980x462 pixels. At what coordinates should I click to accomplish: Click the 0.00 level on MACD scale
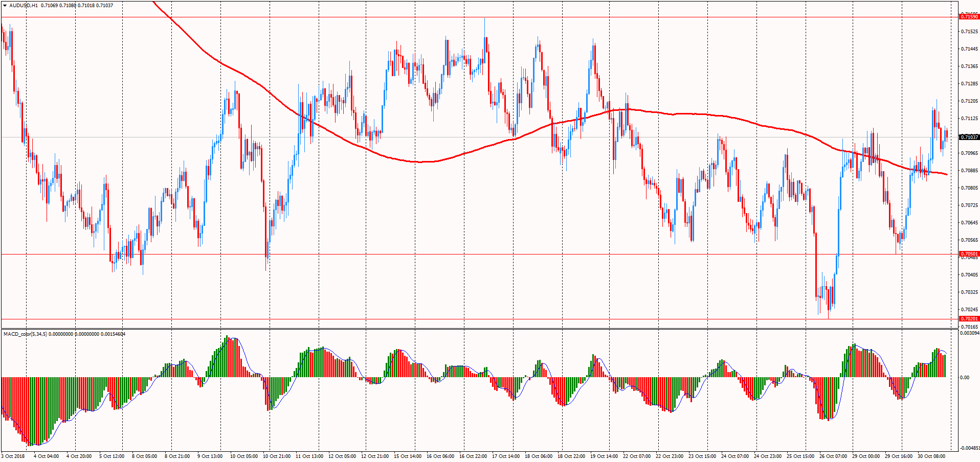pyautogui.click(x=965, y=378)
